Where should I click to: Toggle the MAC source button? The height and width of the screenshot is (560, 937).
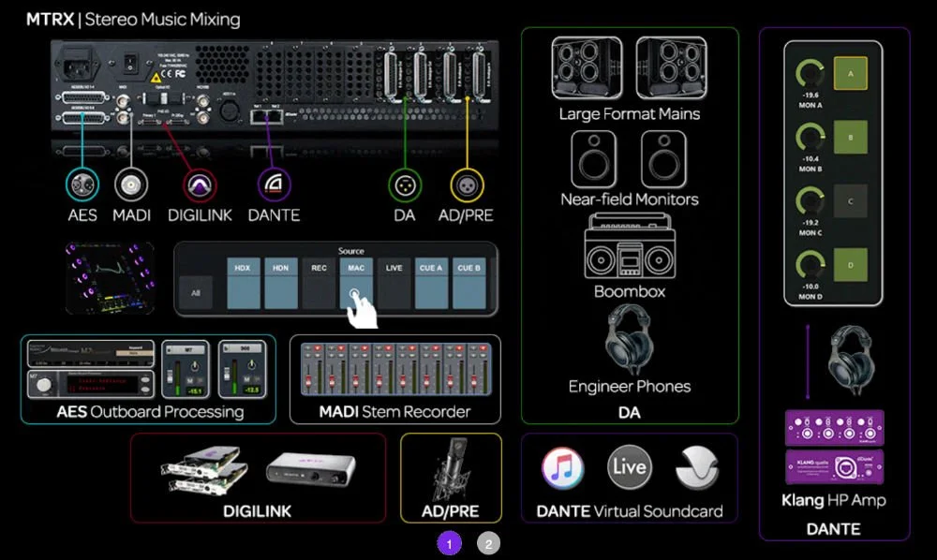pos(356,283)
